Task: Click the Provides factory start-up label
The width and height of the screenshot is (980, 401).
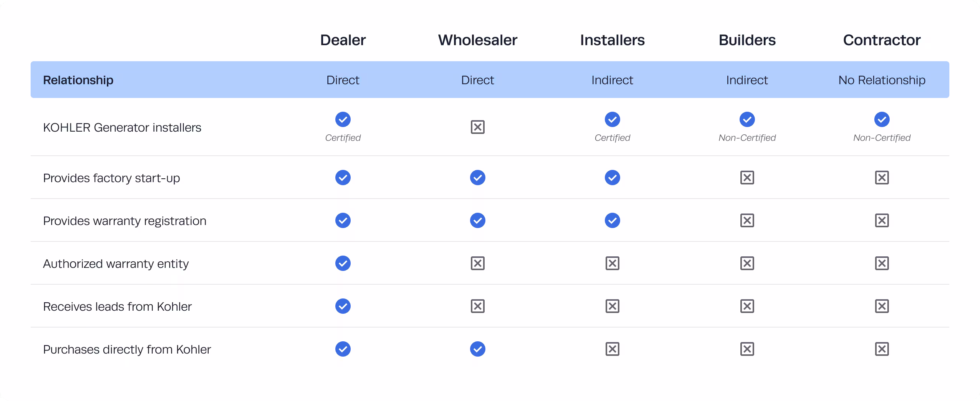Action: (111, 178)
